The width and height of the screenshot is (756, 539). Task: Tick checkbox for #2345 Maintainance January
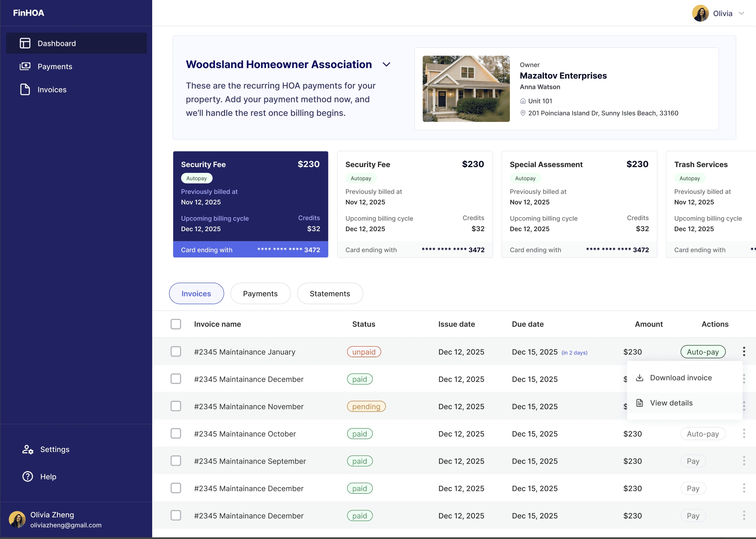176,352
